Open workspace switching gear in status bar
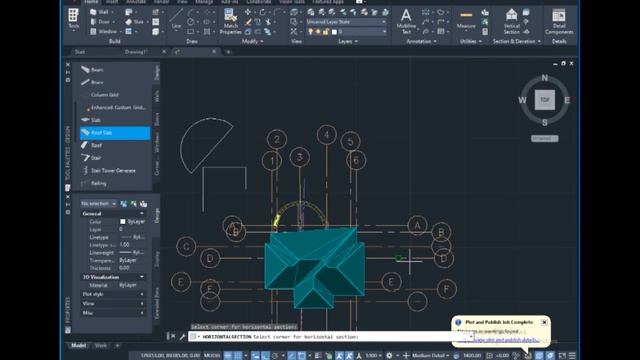640x360 pixels. click(389, 356)
